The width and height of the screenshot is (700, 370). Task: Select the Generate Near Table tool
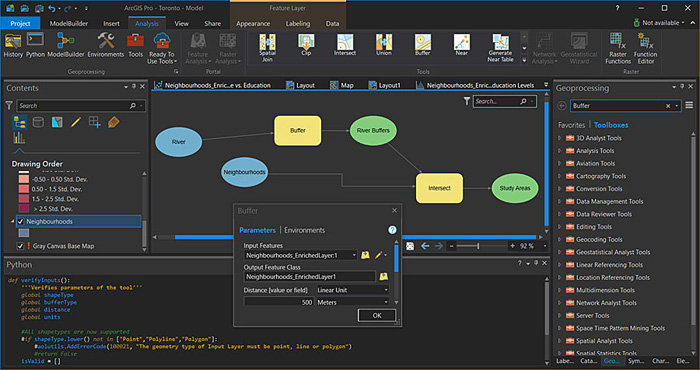click(x=500, y=48)
